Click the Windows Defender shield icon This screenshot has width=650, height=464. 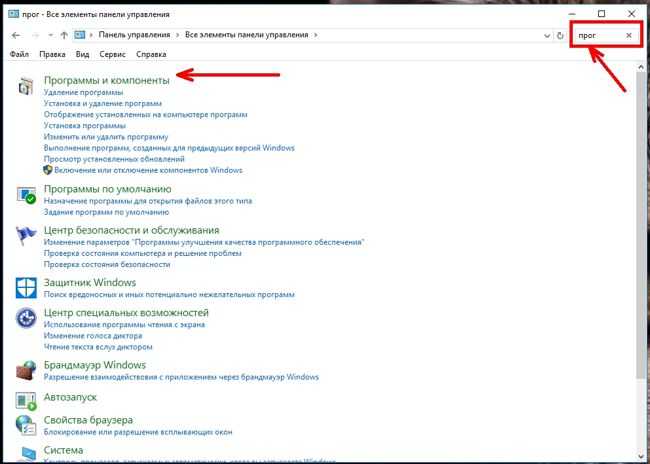pyautogui.click(x=26, y=288)
